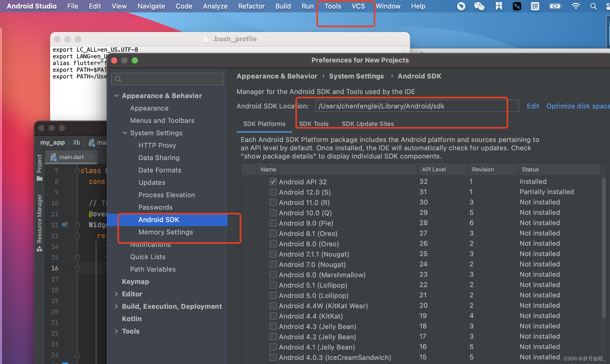Click the battery charging icon
The image size is (610, 364).
point(555,6)
